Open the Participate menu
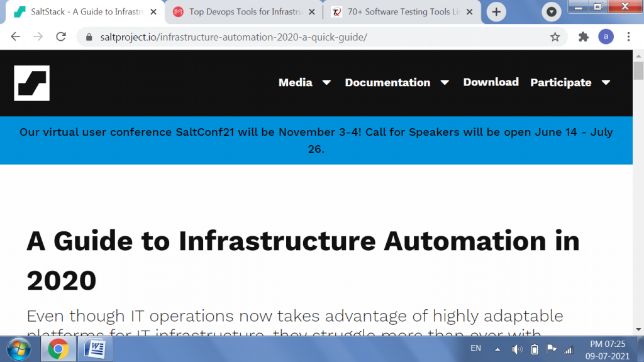Image resolution: width=644 pixels, height=362 pixels. [x=560, y=82]
